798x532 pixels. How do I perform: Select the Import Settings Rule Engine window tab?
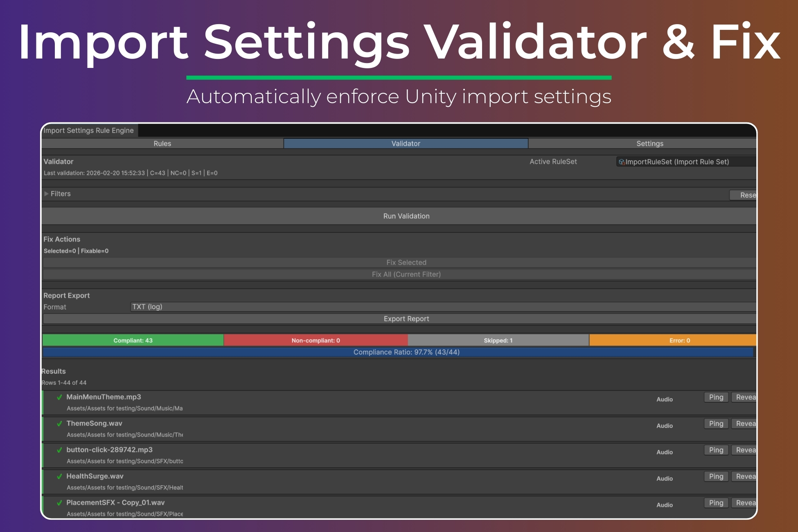pyautogui.click(x=89, y=131)
